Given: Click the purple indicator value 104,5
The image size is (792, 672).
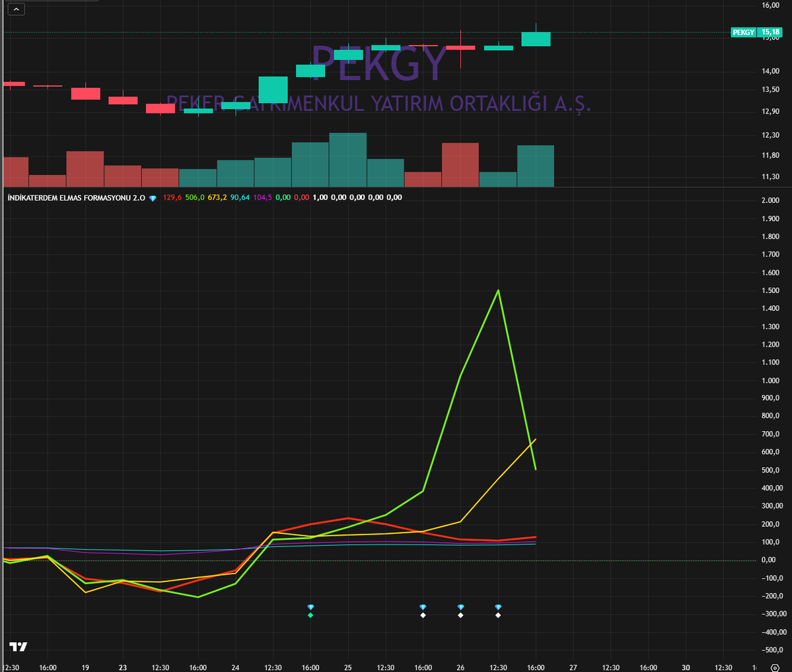Looking at the screenshot, I should pyautogui.click(x=263, y=197).
